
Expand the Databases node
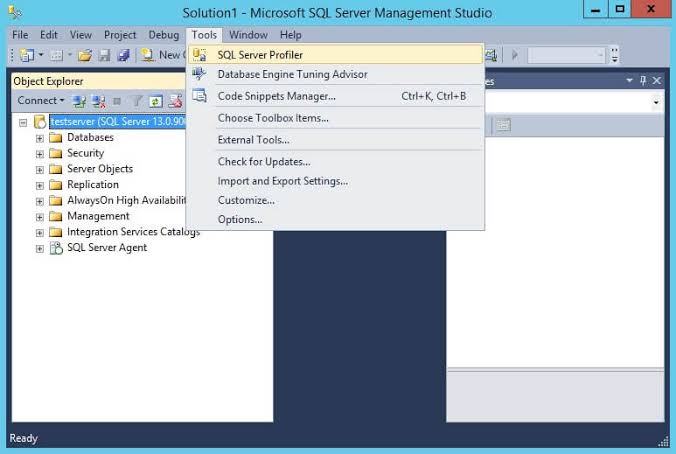(40, 138)
